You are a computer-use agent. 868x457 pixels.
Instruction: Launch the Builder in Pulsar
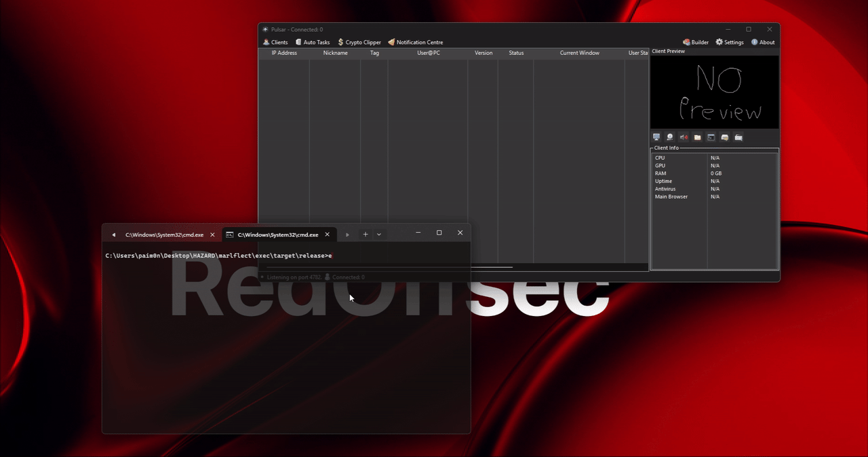(696, 42)
